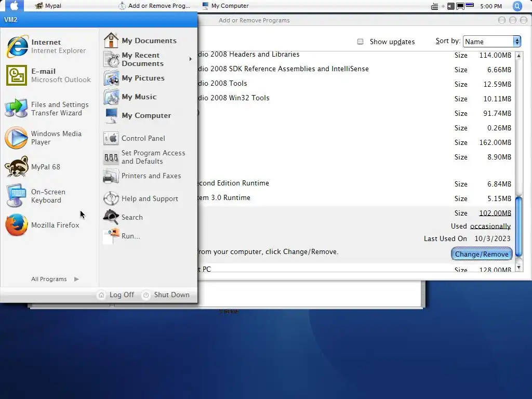This screenshot has height=399, width=532.
Task: Open MyPal 68 raccoon icon
Action: pos(34,167)
